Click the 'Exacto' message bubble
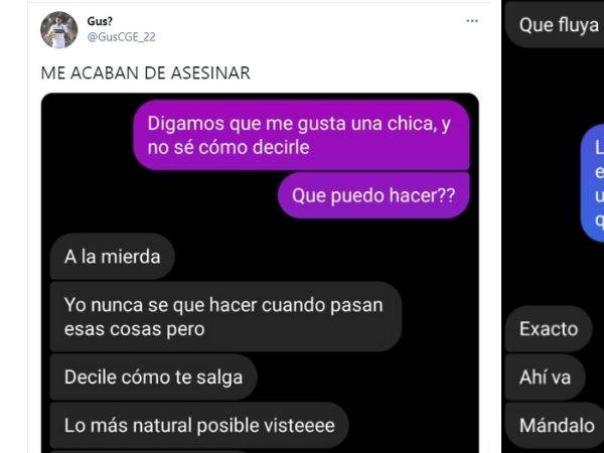 point(549,329)
